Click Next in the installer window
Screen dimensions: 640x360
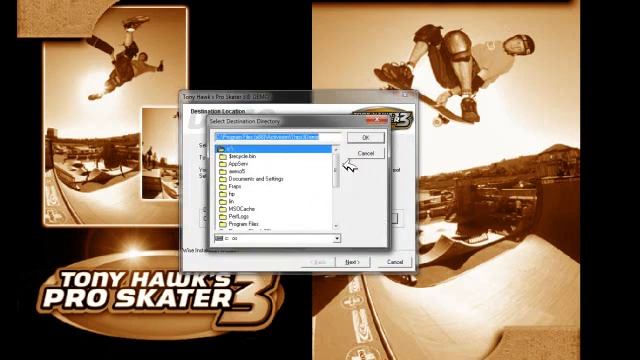click(353, 262)
